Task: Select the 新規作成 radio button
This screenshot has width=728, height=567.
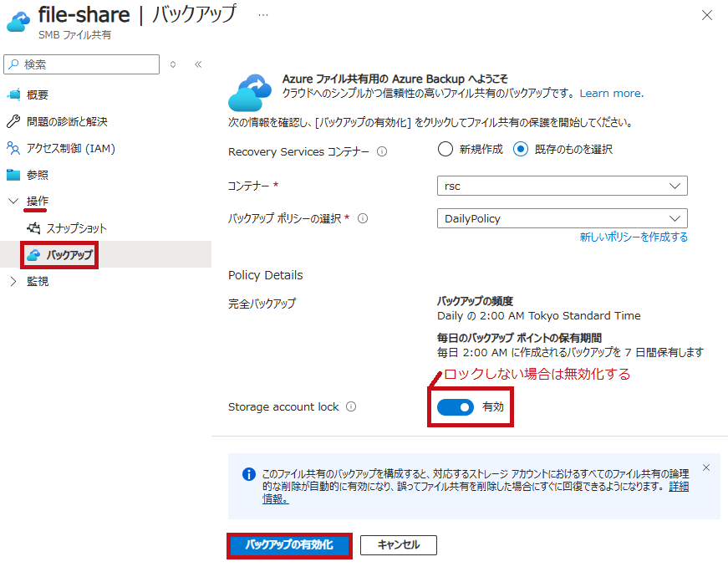Action: click(x=445, y=149)
